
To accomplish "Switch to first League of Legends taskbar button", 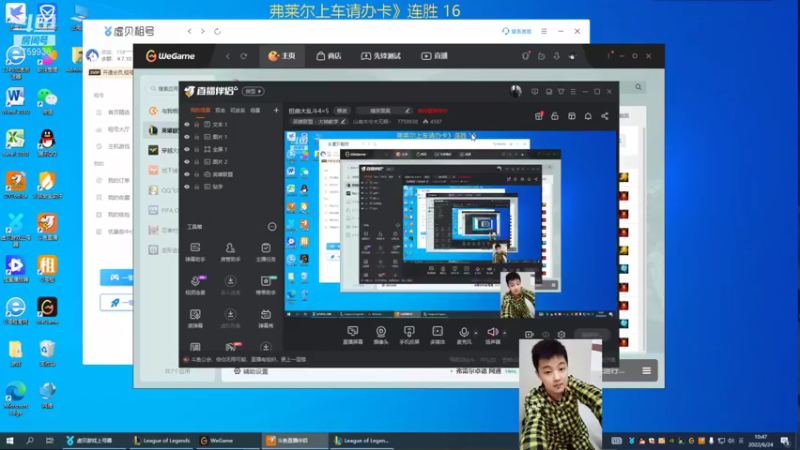I will tap(162, 440).
